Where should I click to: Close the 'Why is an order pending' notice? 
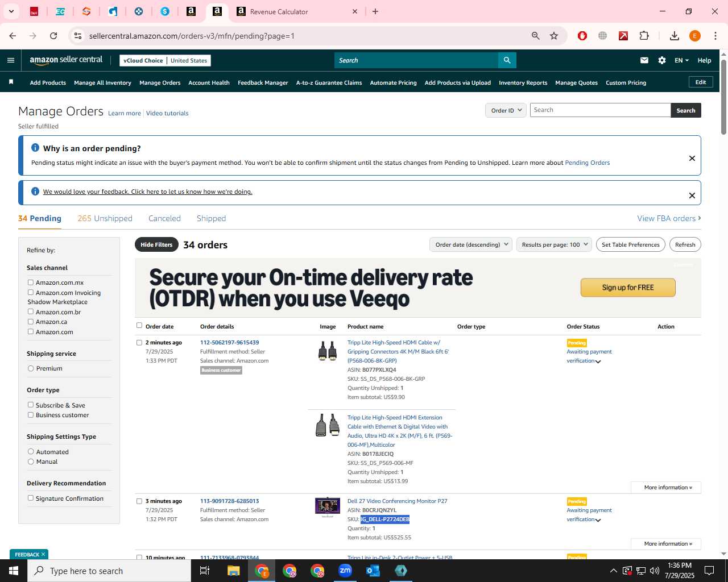[692, 158]
